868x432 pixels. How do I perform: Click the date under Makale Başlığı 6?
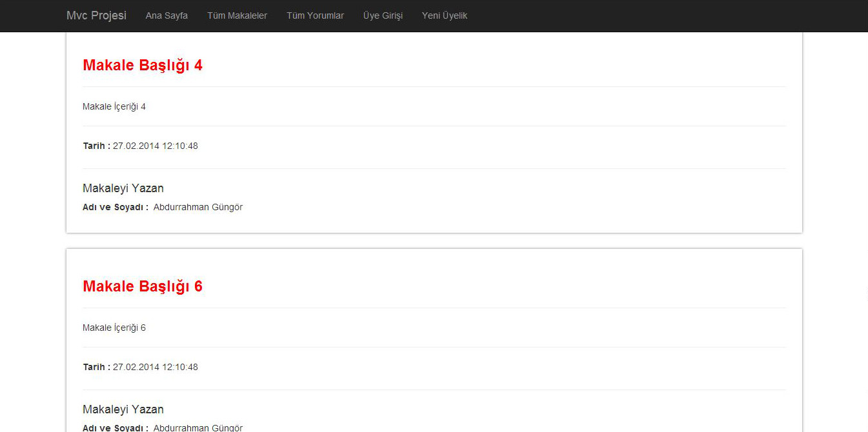(x=156, y=367)
